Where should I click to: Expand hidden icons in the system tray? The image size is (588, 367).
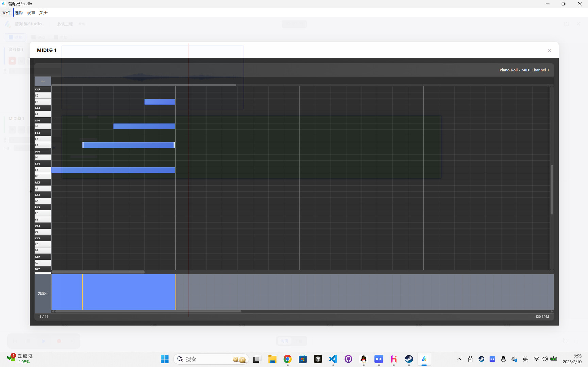tap(459, 359)
